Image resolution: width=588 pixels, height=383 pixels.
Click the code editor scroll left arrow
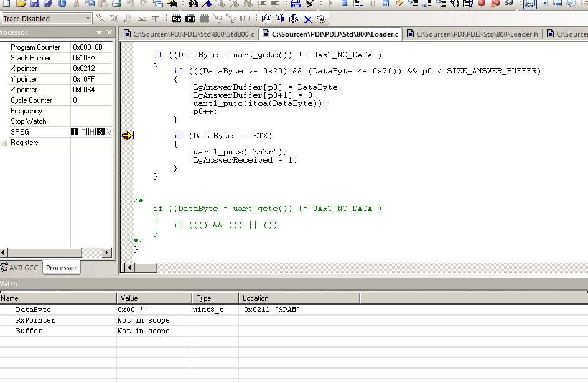coord(129,267)
